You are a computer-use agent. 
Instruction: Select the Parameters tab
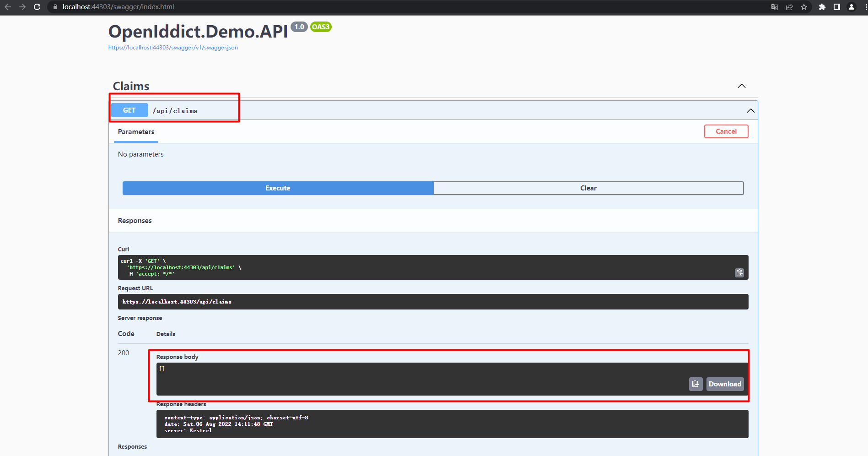coord(136,132)
